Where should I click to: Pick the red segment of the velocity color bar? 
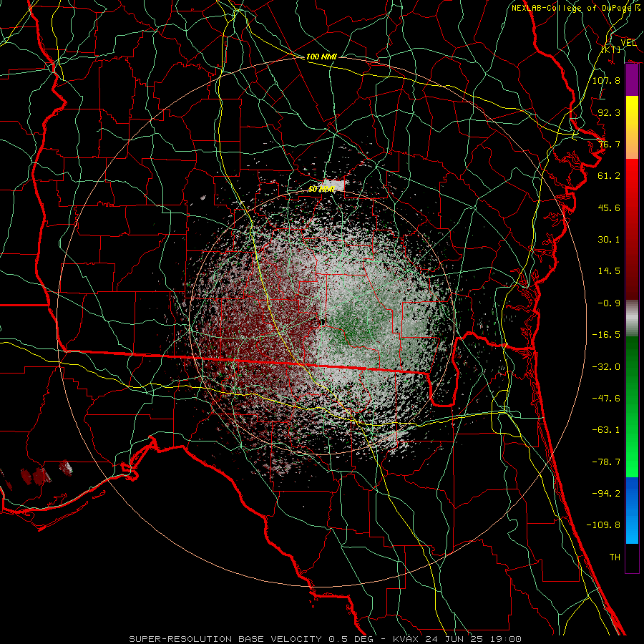pyautogui.click(x=632, y=229)
